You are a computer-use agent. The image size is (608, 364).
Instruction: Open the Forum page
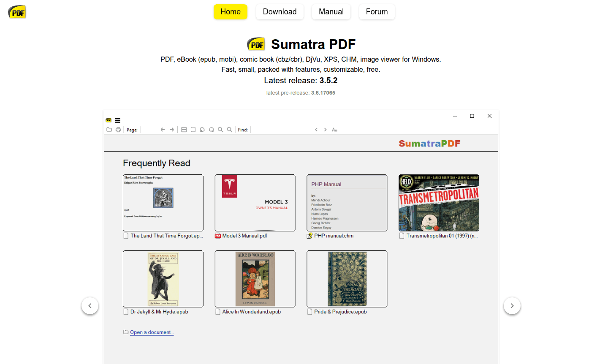pos(377,12)
